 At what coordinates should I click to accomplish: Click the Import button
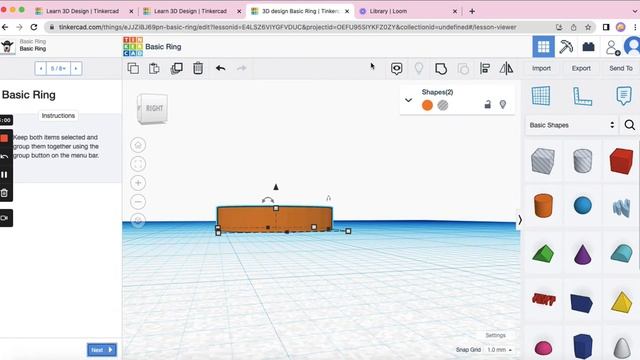541,68
